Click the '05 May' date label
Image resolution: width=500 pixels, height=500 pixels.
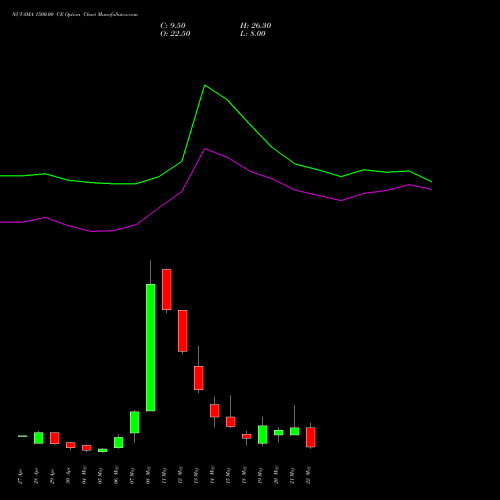pyautogui.click(x=100, y=475)
